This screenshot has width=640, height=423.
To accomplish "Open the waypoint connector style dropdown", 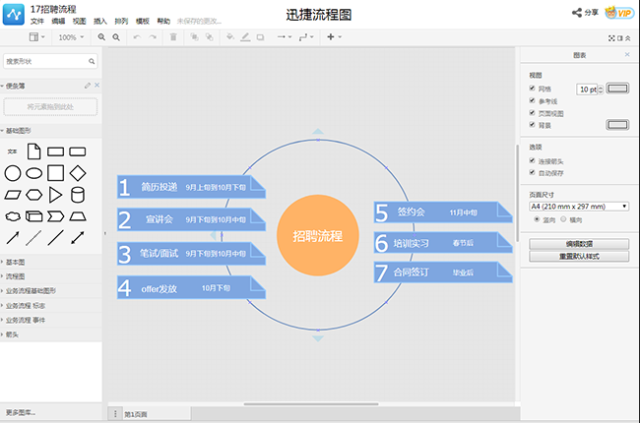I will pos(306,37).
